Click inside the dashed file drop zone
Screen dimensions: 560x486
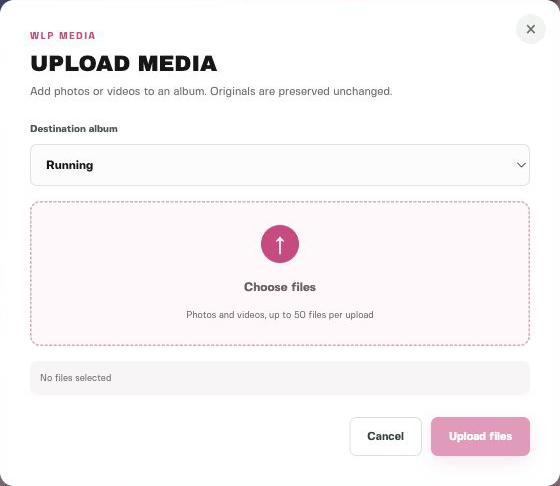pos(280,274)
